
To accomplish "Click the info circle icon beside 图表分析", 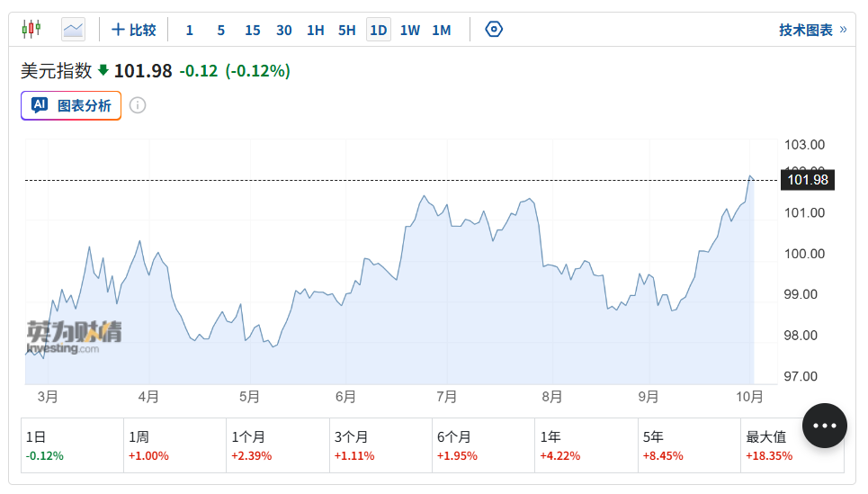I will tap(138, 105).
